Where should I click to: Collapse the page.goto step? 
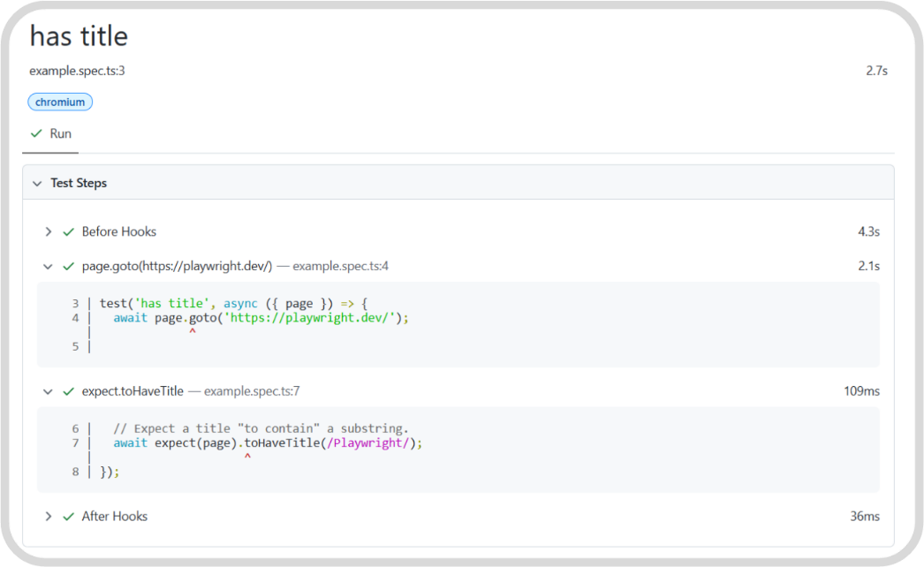pyautogui.click(x=49, y=266)
